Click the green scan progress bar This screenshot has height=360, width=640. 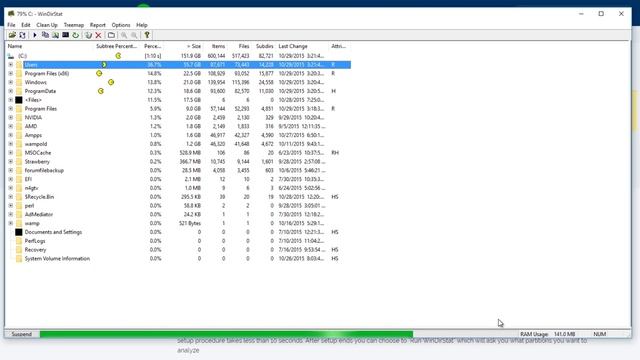[x=227, y=334]
